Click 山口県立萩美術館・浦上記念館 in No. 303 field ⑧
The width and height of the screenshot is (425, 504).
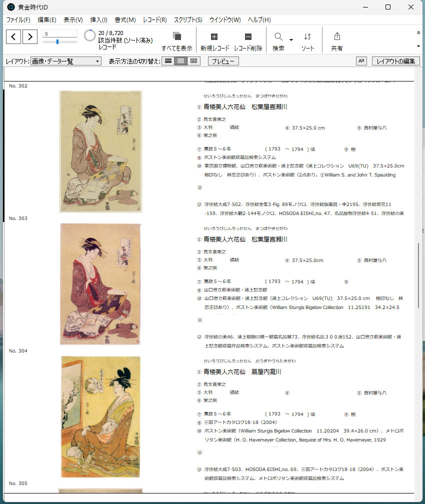coord(235,290)
